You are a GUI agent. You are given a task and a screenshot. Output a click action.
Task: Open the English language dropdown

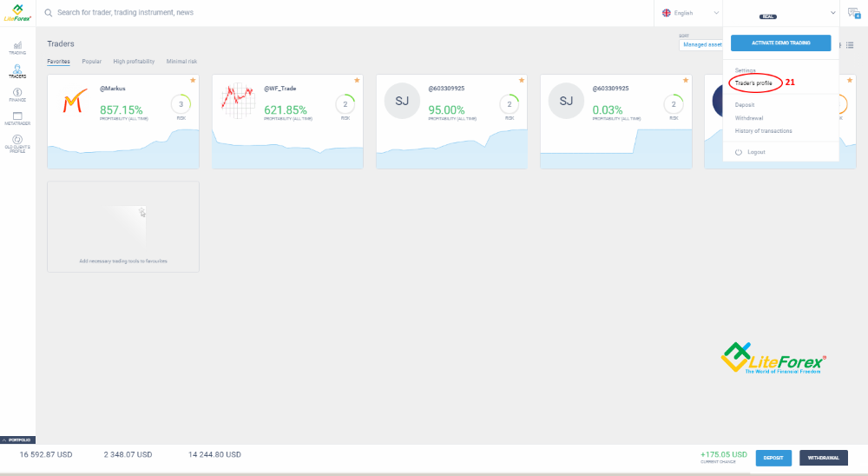point(691,13)
